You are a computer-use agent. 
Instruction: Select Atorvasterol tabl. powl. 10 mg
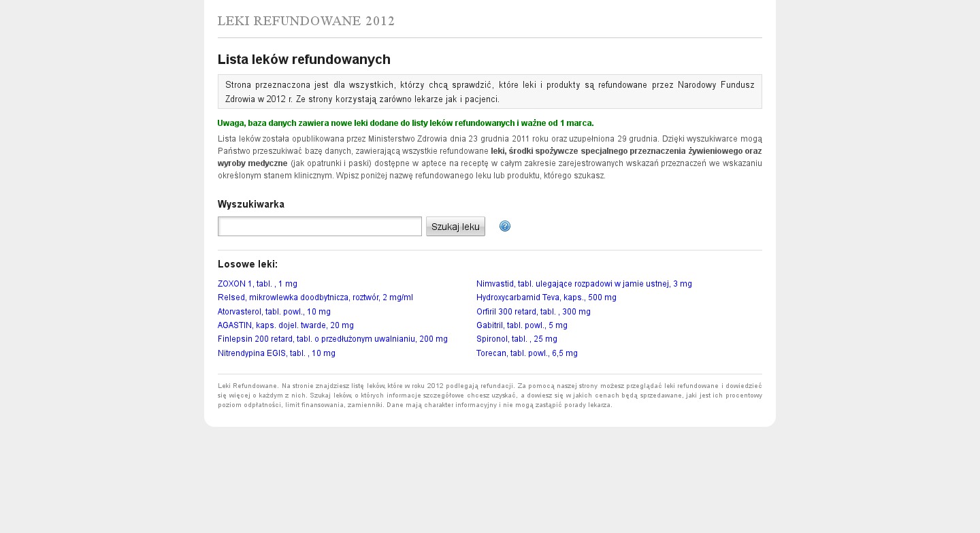pyautogui.click(x=274, y=312)
